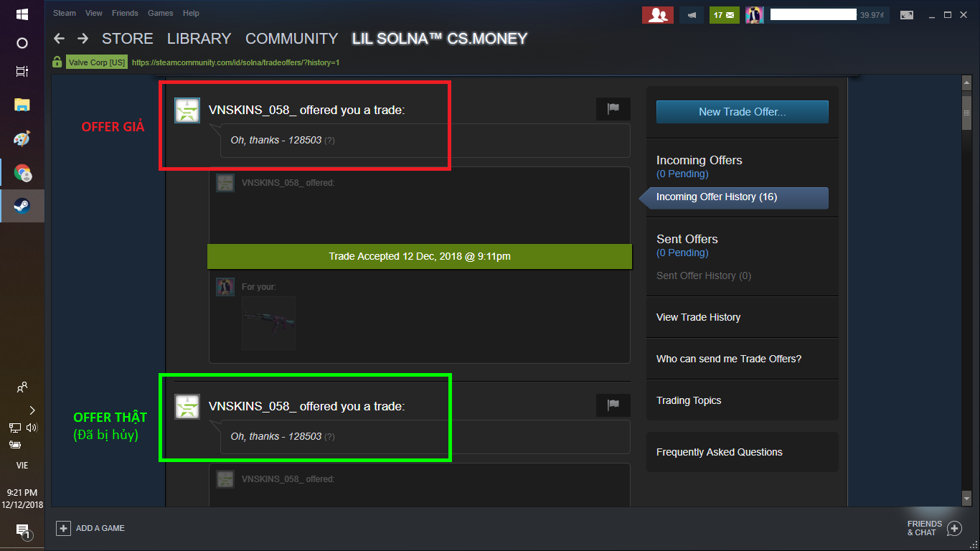
Task: Switch to Big Picture mode
Action: [907, 14]
